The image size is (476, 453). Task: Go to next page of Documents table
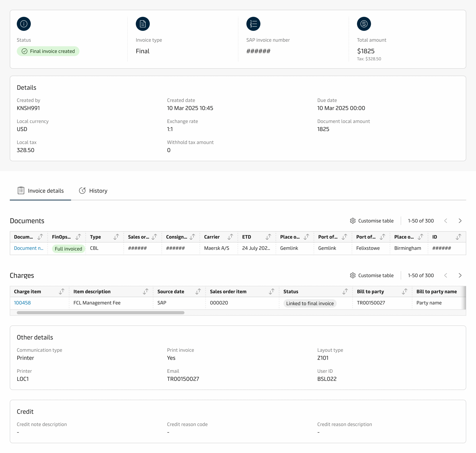coord(460,221)
